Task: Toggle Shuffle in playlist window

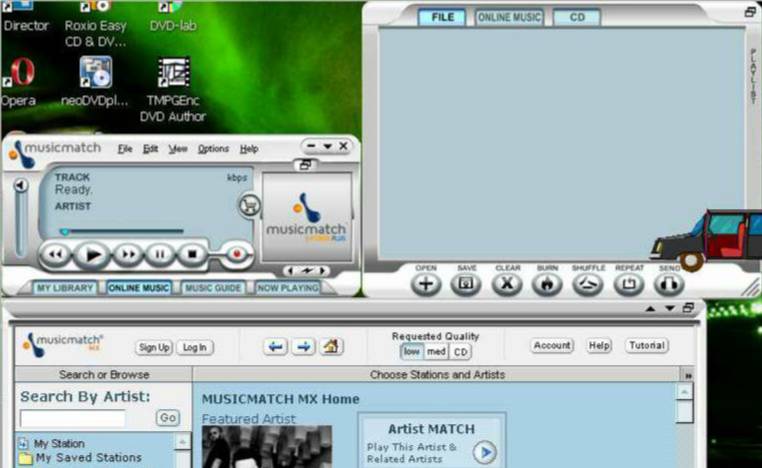Action: tap(588, 284)
